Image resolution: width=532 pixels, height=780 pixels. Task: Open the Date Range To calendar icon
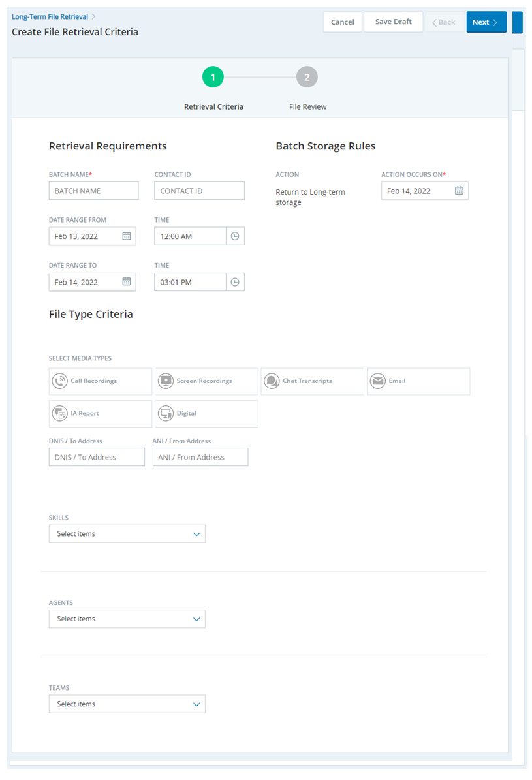point(127,281)
